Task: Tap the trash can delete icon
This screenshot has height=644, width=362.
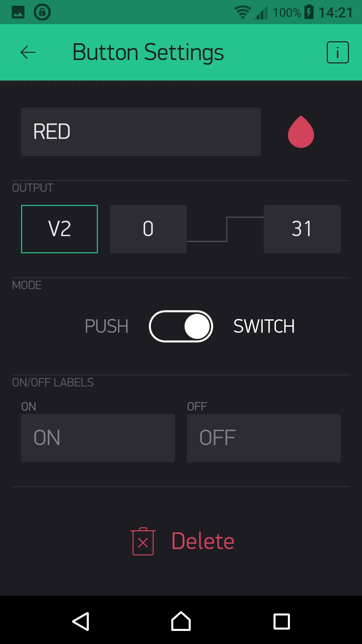Action: [x=143, y=541]
